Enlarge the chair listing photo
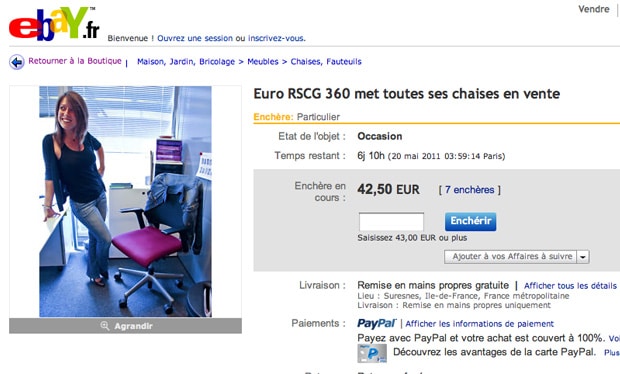 tap(125, 326)
